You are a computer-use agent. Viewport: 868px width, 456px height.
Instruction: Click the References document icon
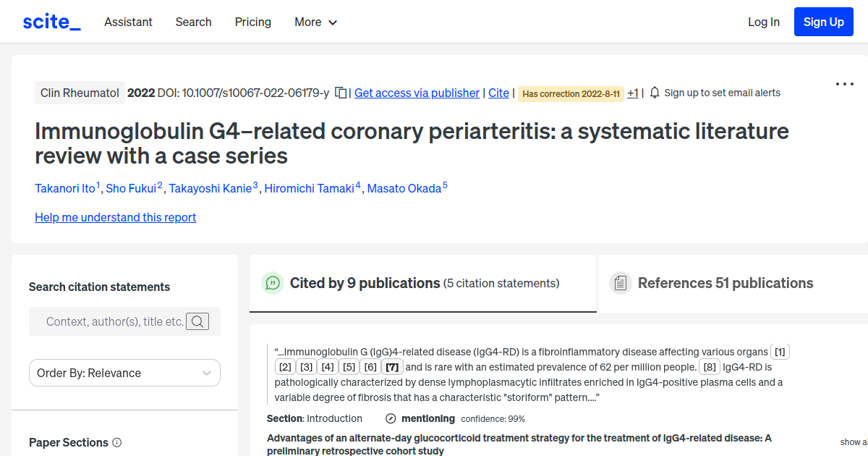pyautogui.click(x=621, y=282)
